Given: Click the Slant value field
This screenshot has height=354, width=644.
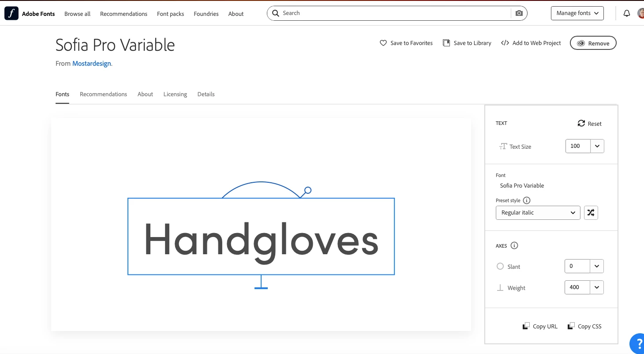Looking at the screenshot, I should coord(577,266).
